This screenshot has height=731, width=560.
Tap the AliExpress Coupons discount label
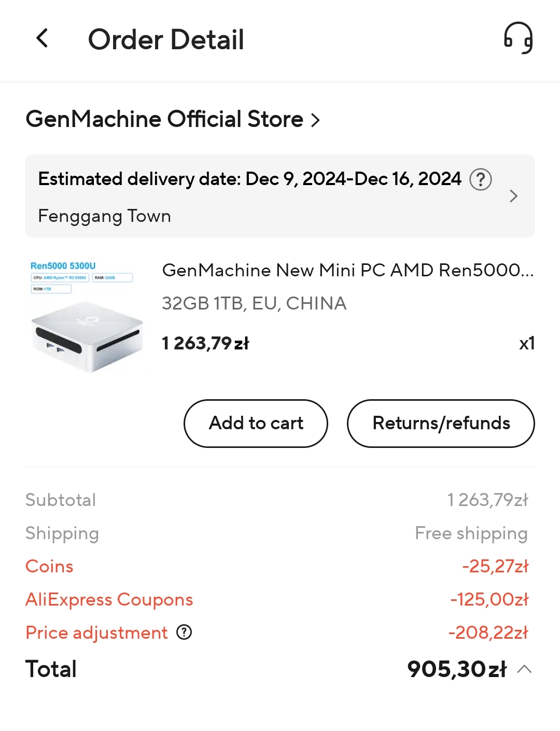pos(109,599)
